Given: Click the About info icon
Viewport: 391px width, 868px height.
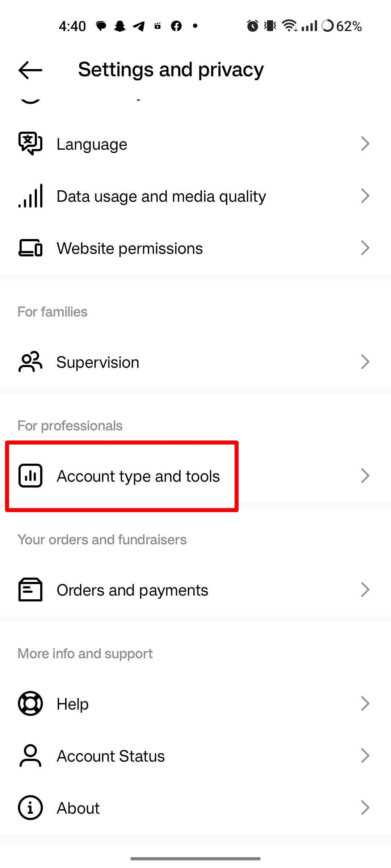Looking at the screenshot, I should click(30, 808).
